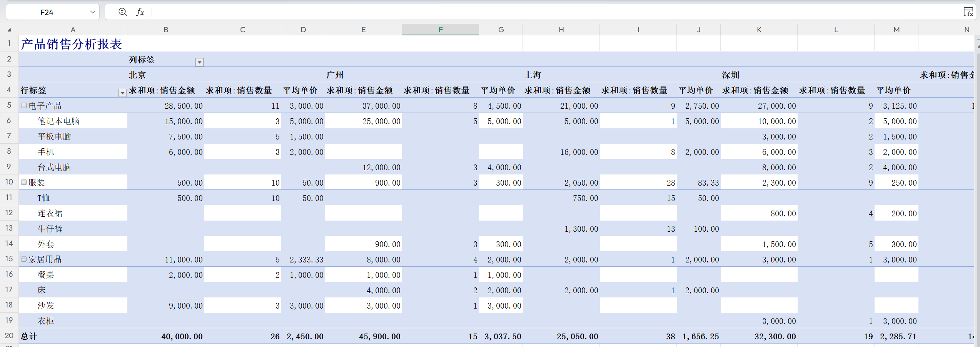Select row 20 header
This screenshot has height=347, width=980.
(9, 335)
